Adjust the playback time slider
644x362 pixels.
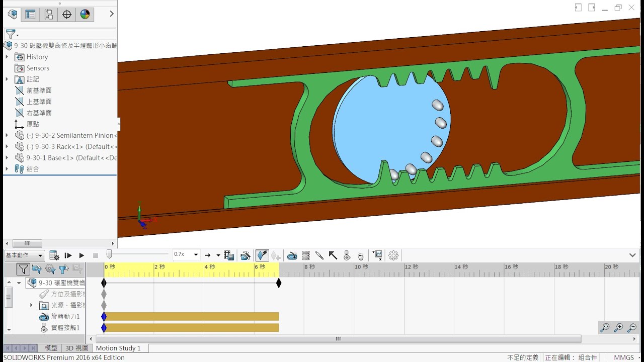[109, 255]
